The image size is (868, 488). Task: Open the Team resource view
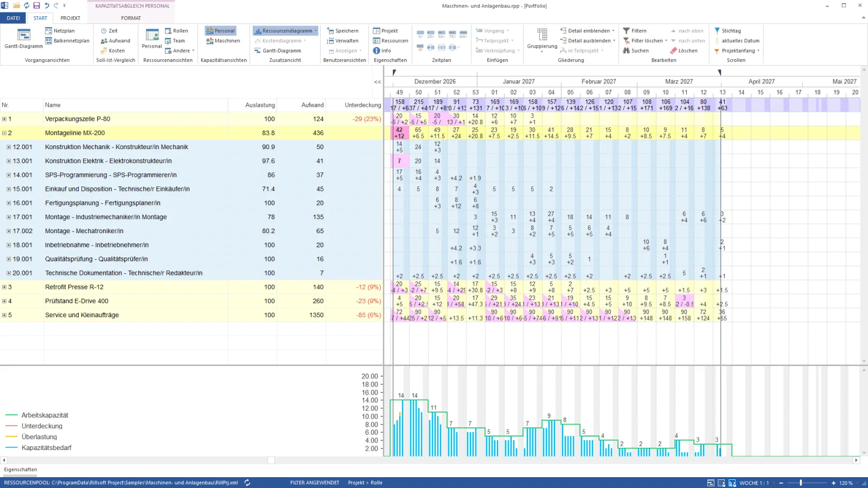(175, 41)
